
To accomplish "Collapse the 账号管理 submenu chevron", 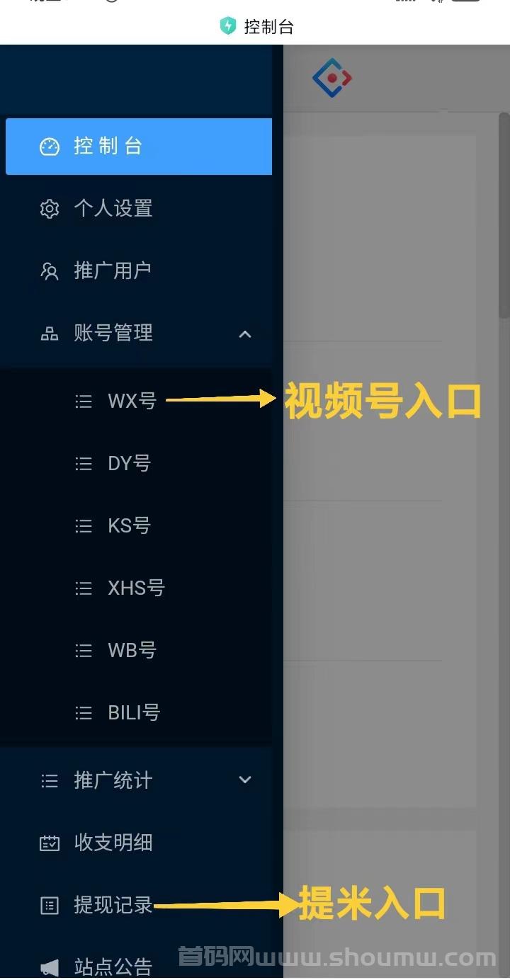I will click(245, 334).
